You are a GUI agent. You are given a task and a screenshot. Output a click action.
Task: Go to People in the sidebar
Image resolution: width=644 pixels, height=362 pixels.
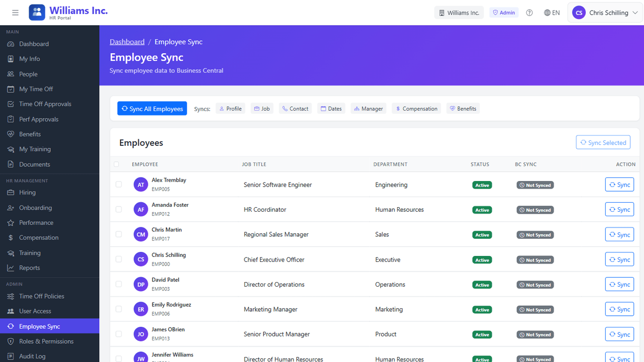pos(49,74)
